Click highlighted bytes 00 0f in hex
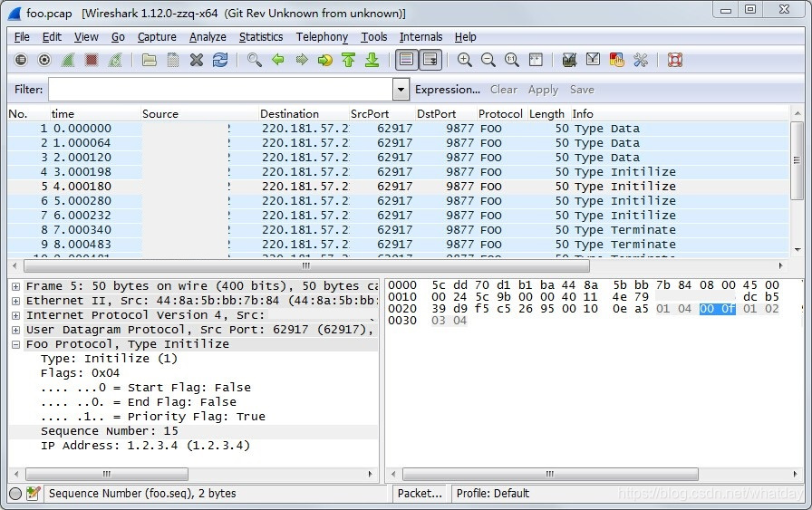Viewport: 812px width, 510px height. [x=717, y=309]
